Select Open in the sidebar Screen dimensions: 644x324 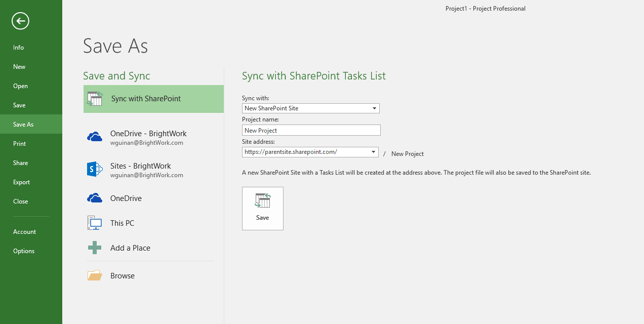(x=31, y=86)
